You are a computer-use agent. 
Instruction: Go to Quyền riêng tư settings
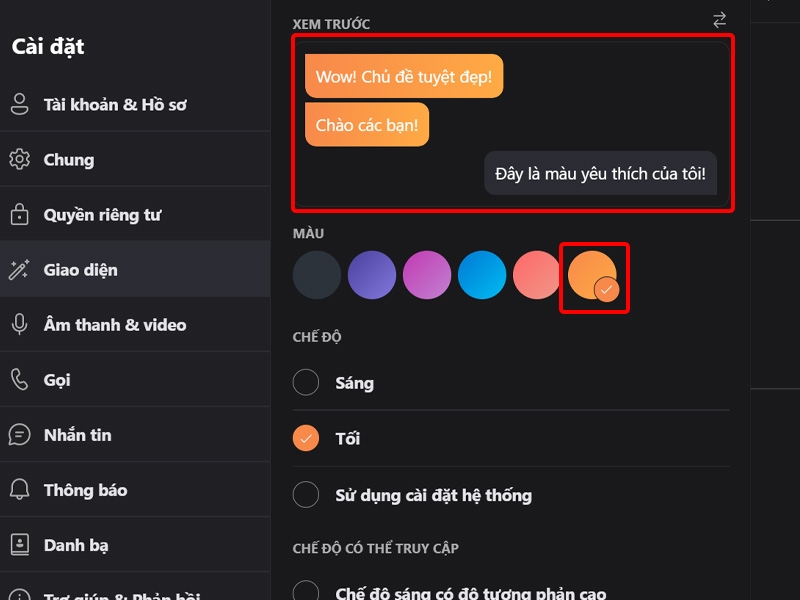(x=135, y=214)
